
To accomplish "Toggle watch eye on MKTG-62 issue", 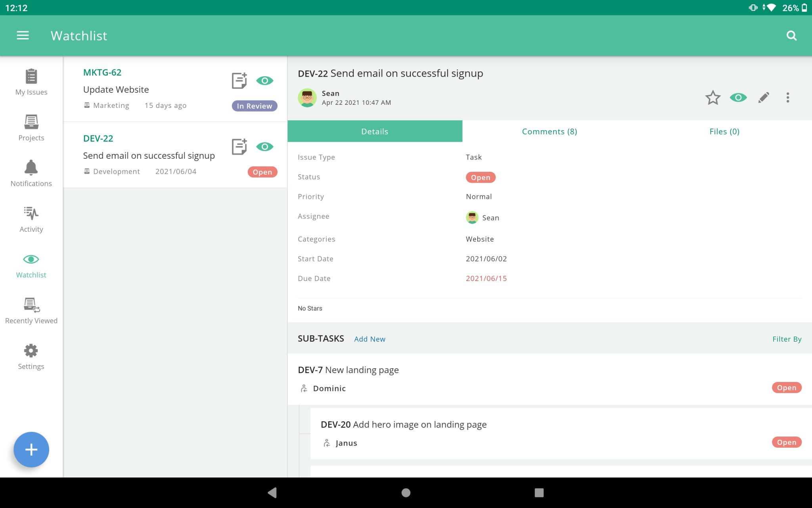I will coord(265,81).
